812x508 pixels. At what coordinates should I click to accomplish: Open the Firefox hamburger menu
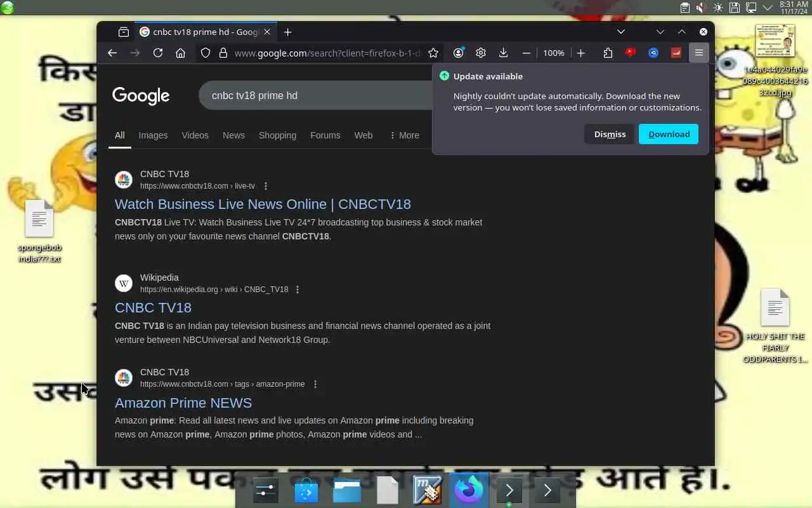click(699, 53)
